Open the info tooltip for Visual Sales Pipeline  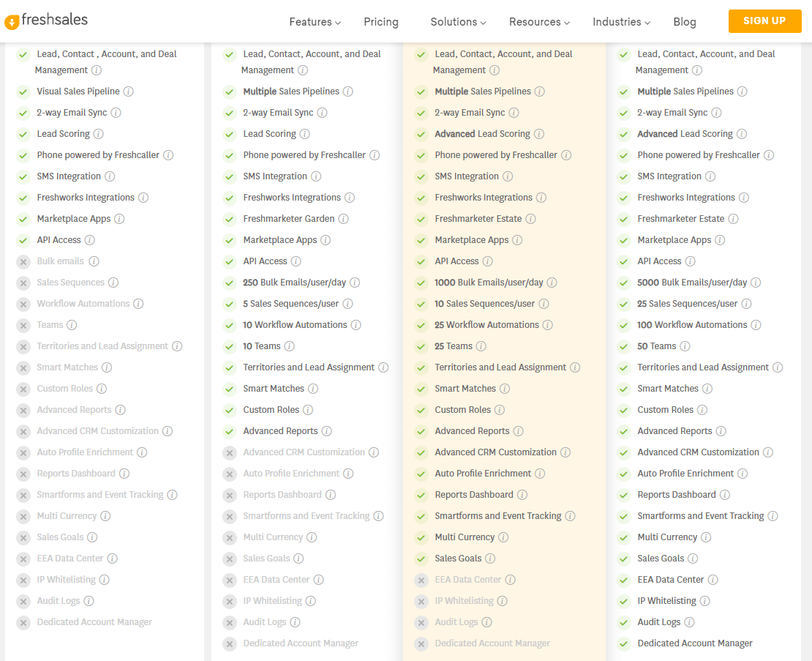128,92
